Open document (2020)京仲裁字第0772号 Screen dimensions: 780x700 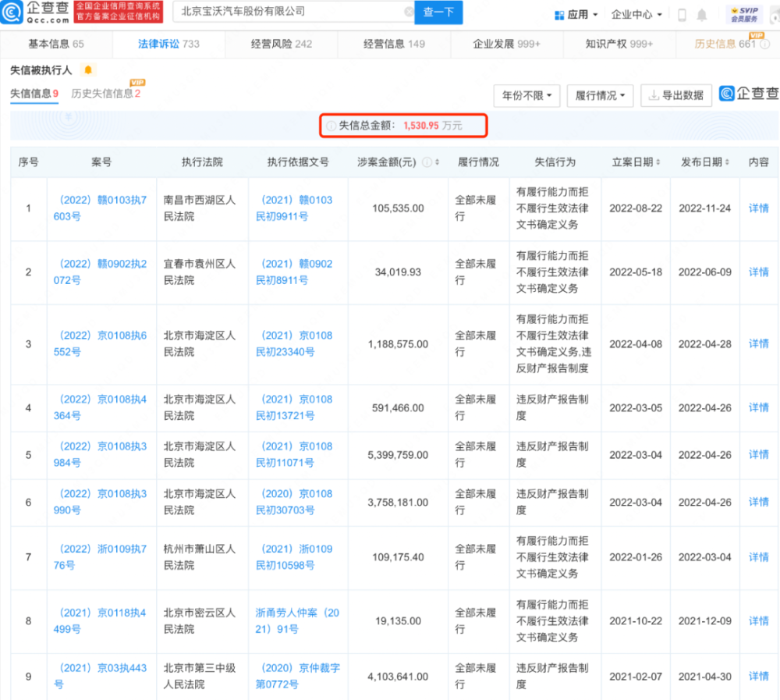pos(297,676)
